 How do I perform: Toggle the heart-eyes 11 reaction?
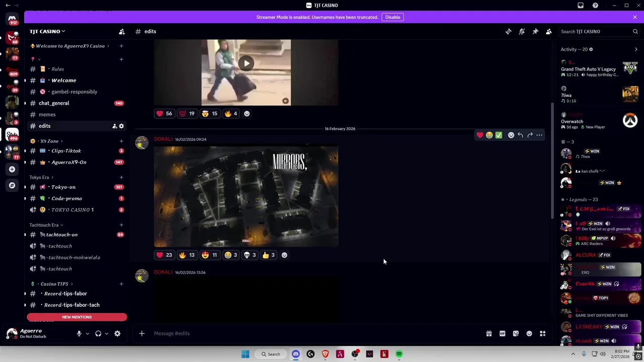click(209, 255)
